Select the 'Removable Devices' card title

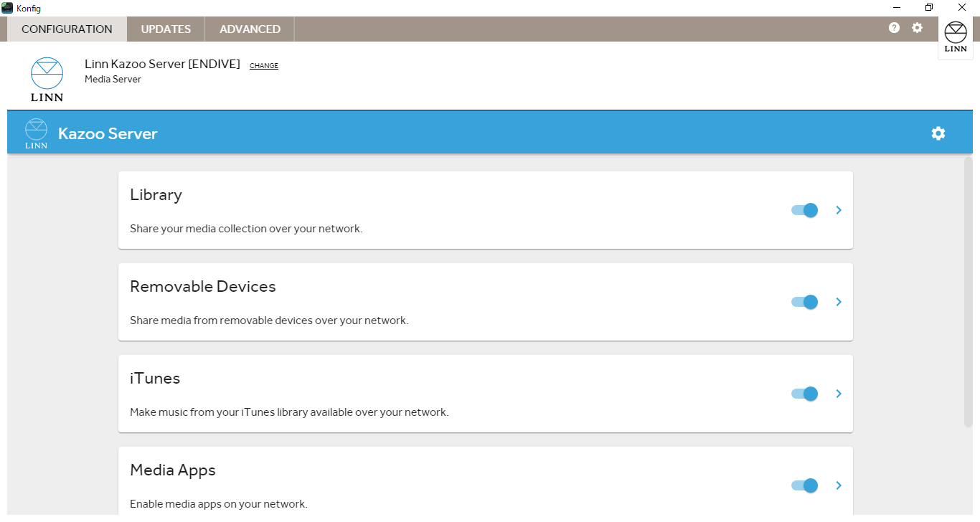203,287
